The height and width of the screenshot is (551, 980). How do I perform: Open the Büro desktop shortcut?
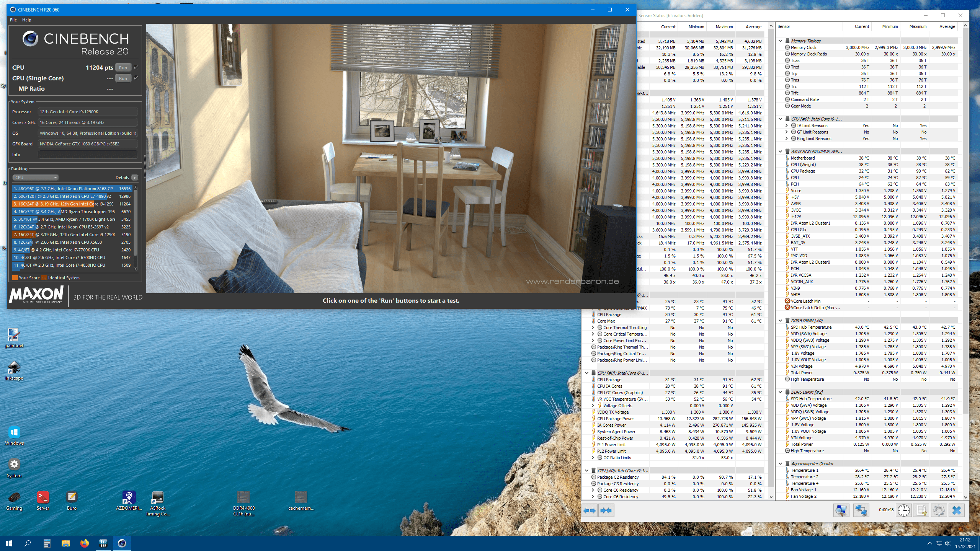point(72,500)
